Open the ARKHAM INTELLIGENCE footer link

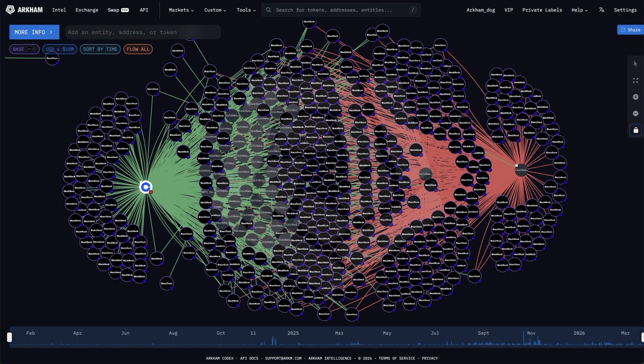click(330, 358)
